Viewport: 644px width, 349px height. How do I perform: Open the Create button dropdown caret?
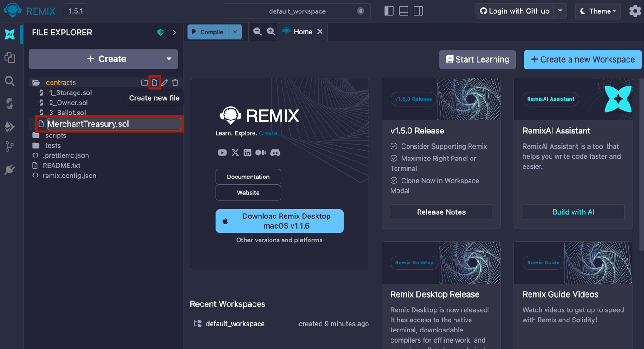(x=169, y=59)
